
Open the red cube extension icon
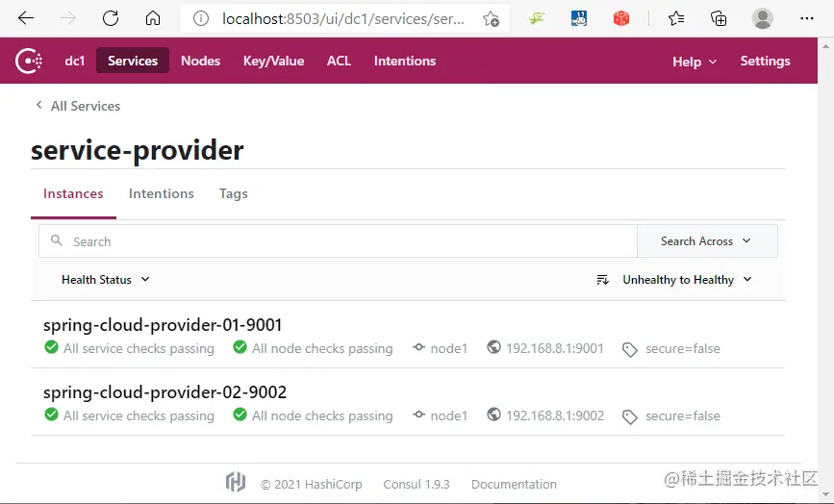(x=621, y=19)
